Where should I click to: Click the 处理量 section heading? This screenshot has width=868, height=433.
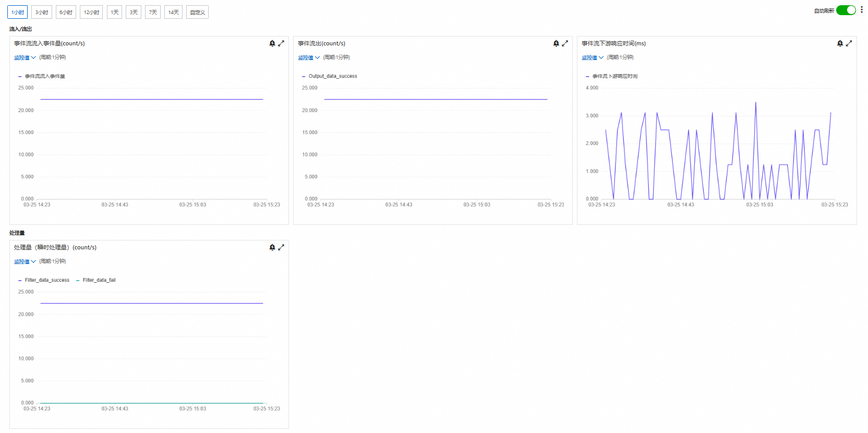point(17,233)
